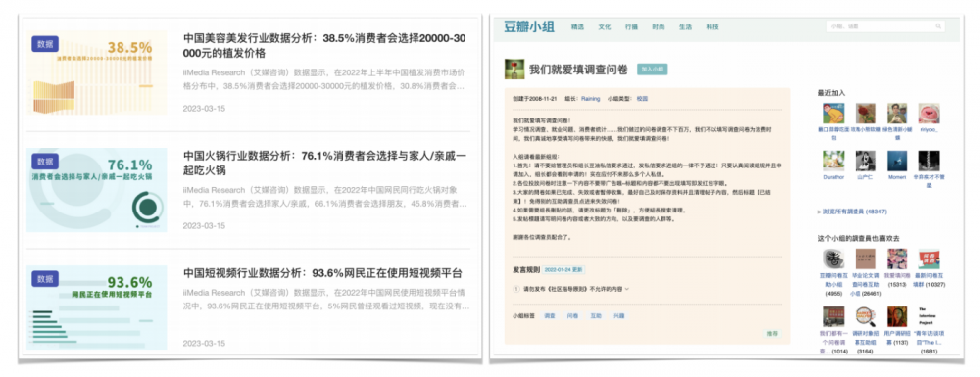This screenshot has width=980, height=377.
Task: Select the 科技 navigation tab
Action: tap(712, 26)
